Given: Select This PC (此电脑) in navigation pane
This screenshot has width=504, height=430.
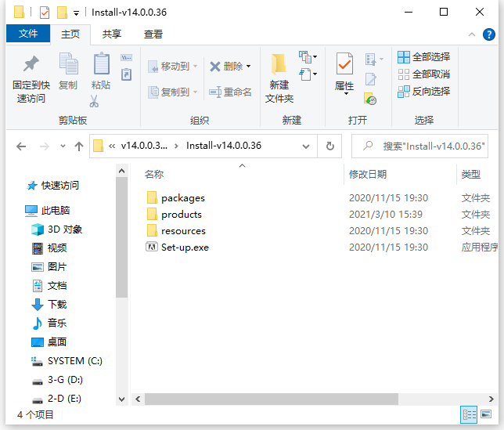Looking at the screenshot, I should tap(48, 211).
